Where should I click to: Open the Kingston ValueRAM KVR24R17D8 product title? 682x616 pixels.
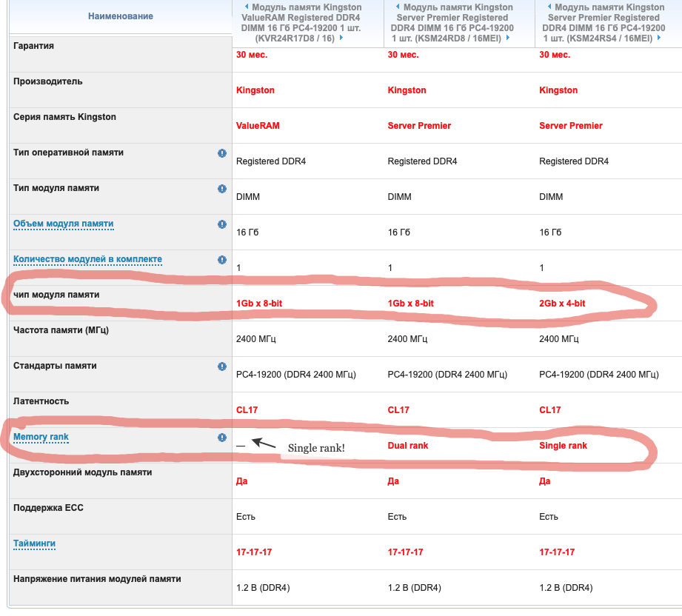point(301,23)
